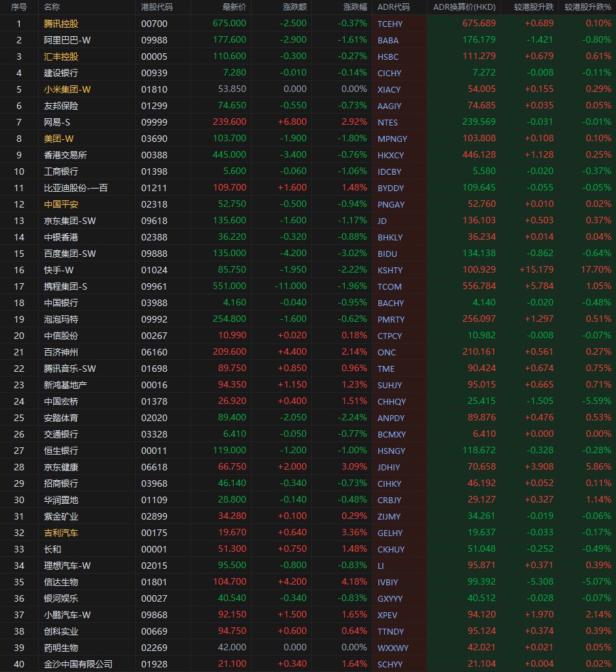The image size is (616, 672).
Task: Open 安踏体育 stock entry
Action: pos(61,418)
